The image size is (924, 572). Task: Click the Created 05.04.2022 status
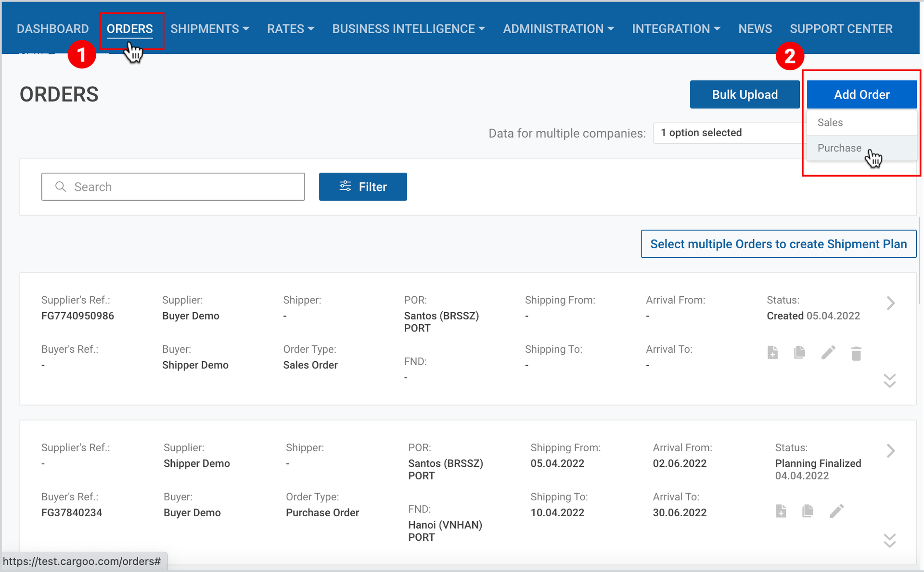point(813,316)
